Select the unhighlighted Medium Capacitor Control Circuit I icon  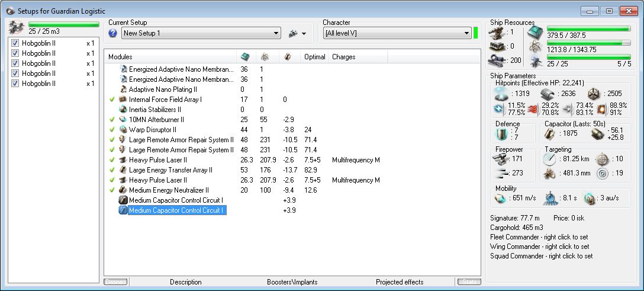pyautogui.click(x=123, y=200)
